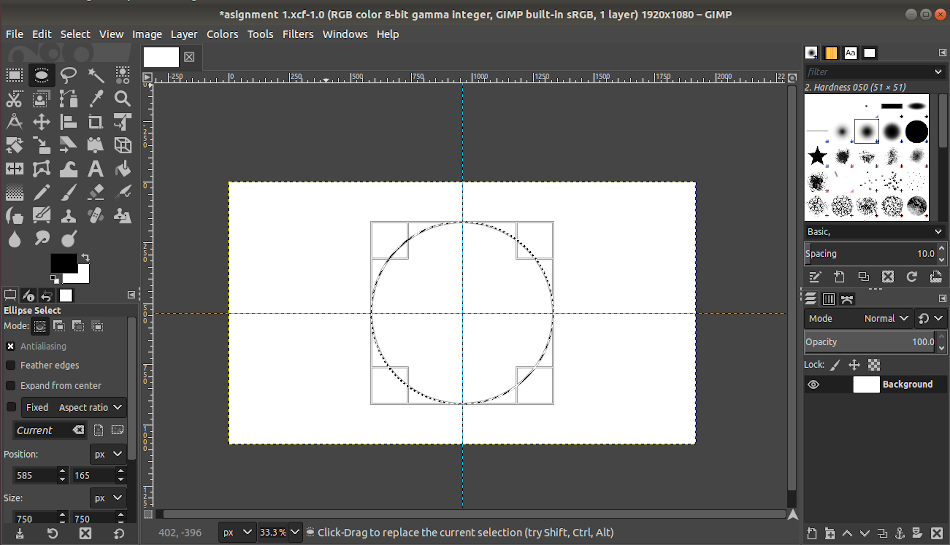Save tool preset button in tool options

(20, 533)
